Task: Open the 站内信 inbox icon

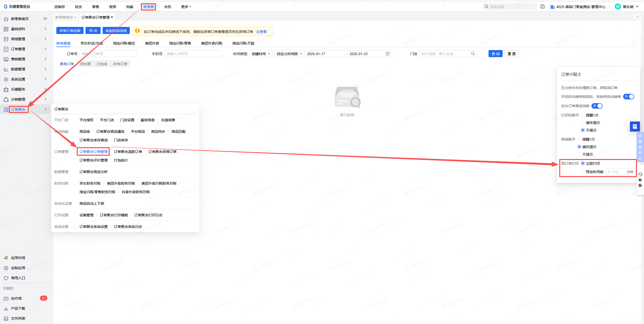Action: [x=6, y=298]
